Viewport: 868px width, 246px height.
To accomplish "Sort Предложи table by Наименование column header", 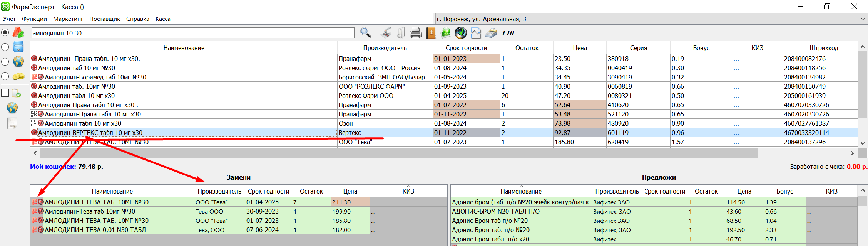I will tap(521, 191).
